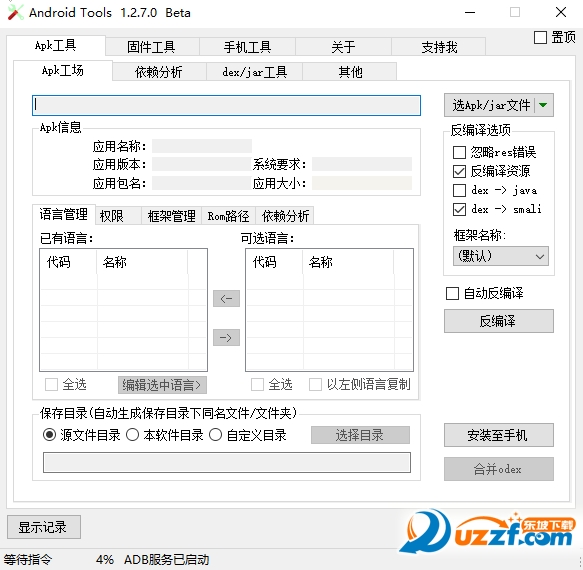583x570 pixels.
Task: Uncheck the dex -> smali checkbox
Action: coord(459,209)
